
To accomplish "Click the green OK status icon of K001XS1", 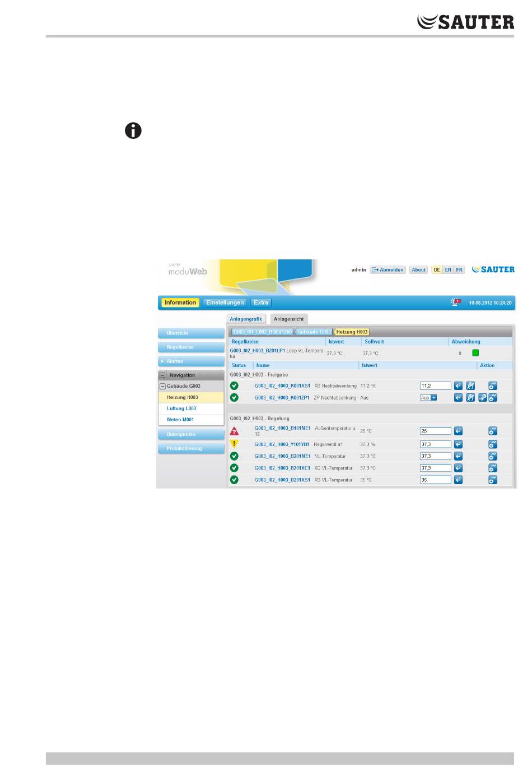I will click(235, 385).
